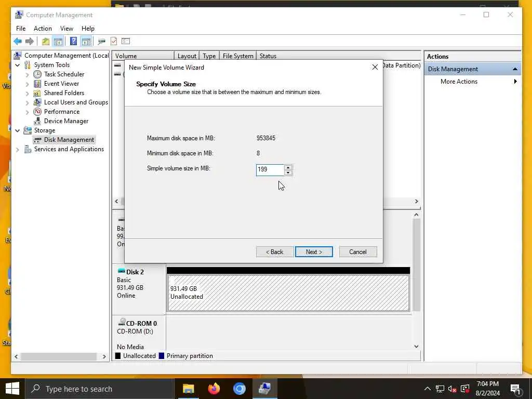Expand the Task Scheduler node
The width and height of the screenshot is (532, 399).
[28, 74]
